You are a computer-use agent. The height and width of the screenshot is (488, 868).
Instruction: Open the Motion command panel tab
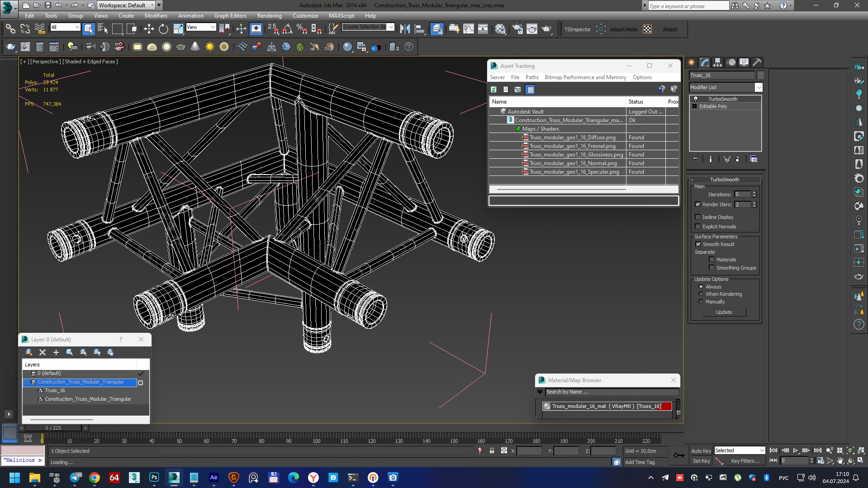(731, 62)
